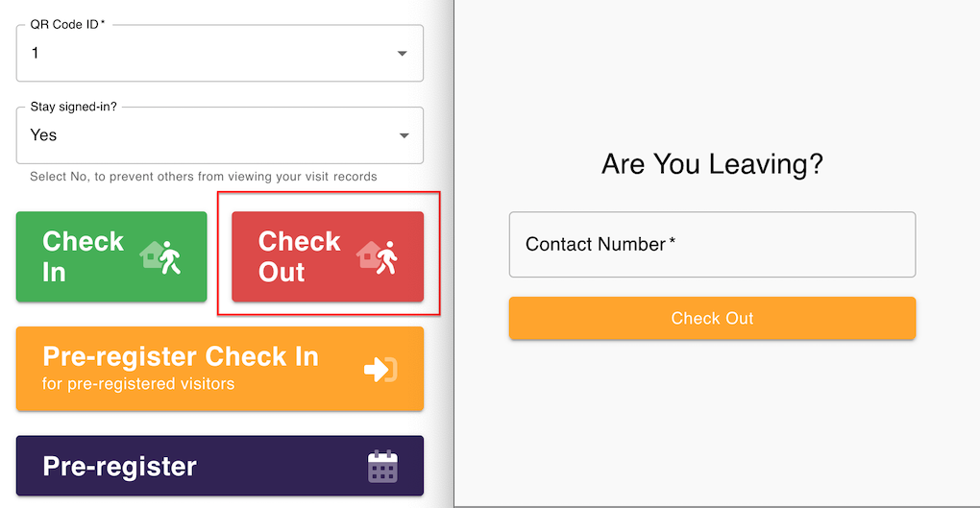Click the 'Stay signed-in?' field label
980x508 pixels.
[73, 107]
